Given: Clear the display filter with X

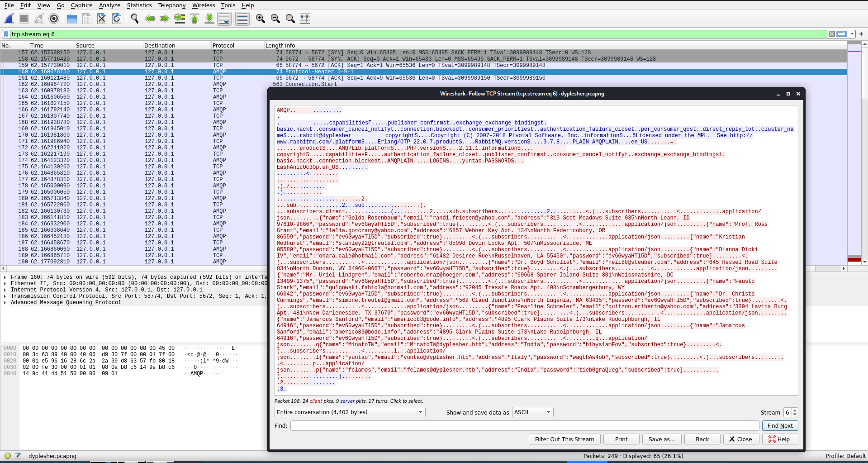Looking at the screenshot, I should pyautogui.click(x=831, y=34).
